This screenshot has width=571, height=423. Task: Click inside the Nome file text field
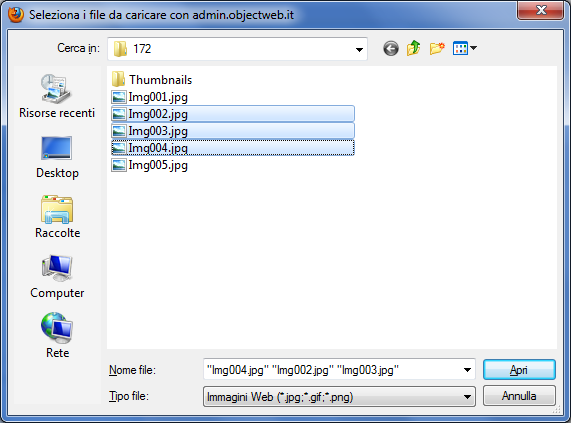pos(331,370)
